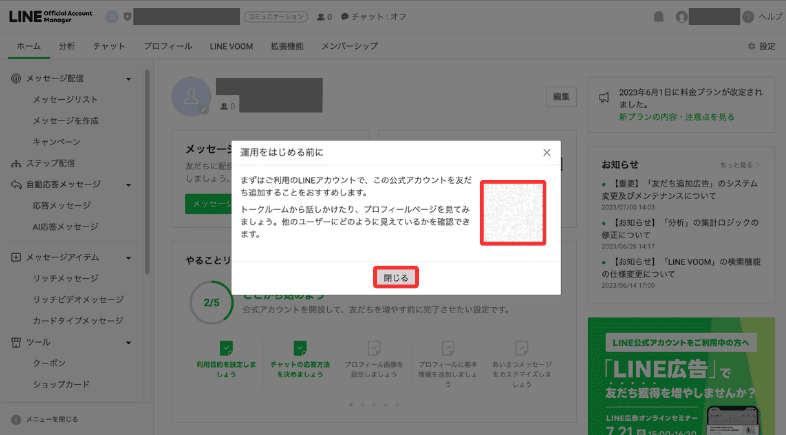Click メニューを閉じる to collapse the sidebar
Viewport: 786px width, 435px height.
[x=45, y=419]
